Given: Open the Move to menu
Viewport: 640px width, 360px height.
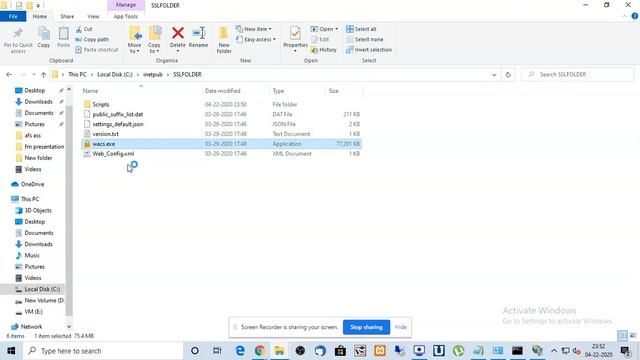Looking at the screenshot, I should 134,40.
